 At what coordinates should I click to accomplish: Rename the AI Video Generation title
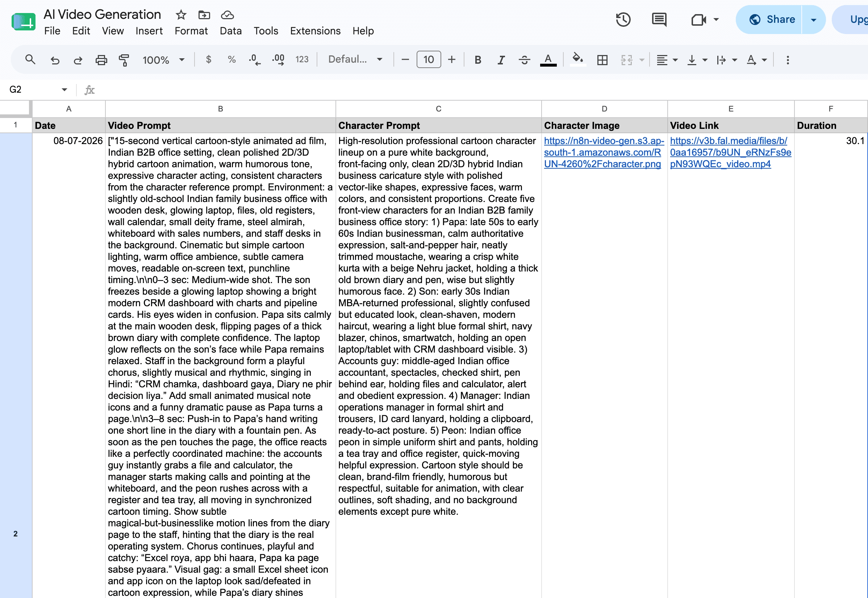point(103,14)
